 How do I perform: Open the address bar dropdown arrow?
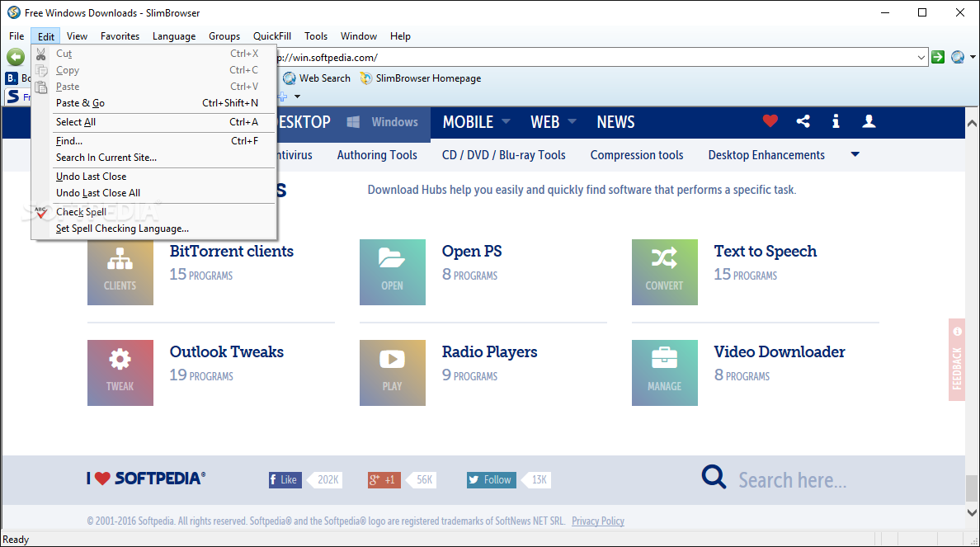pyautogui.click(x=921, y=58)
